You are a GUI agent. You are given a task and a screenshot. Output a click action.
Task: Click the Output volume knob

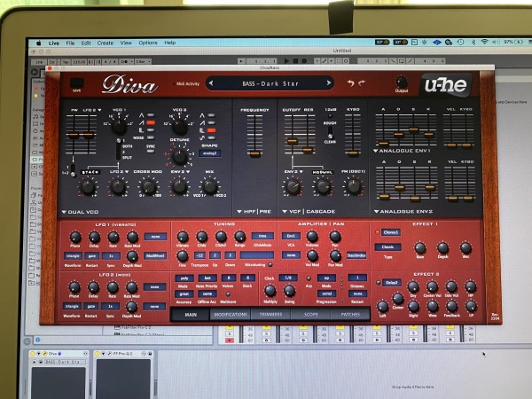(402, 82)
